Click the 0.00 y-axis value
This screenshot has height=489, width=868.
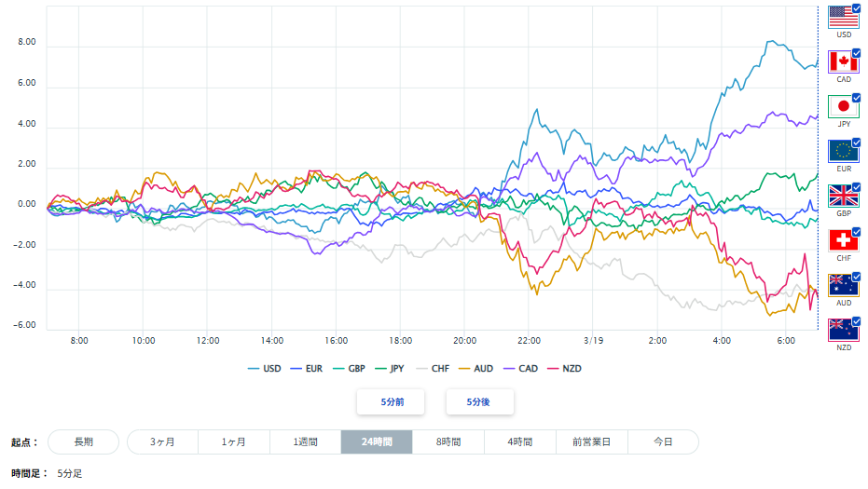pos(26,204)
